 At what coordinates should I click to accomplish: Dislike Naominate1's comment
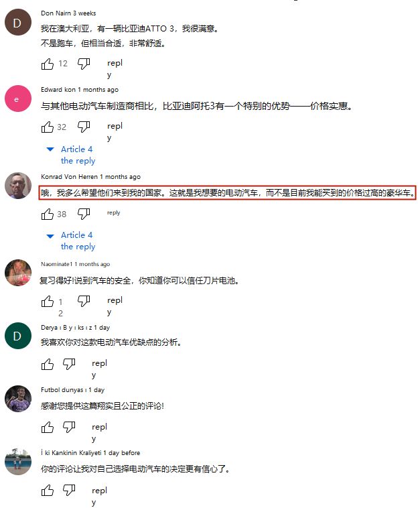(84, 302)
